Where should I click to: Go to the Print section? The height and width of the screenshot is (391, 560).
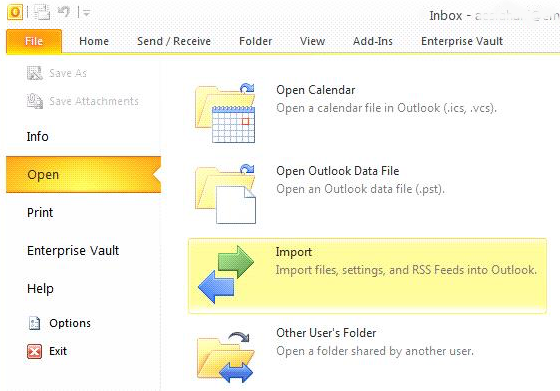pos(40,212)
